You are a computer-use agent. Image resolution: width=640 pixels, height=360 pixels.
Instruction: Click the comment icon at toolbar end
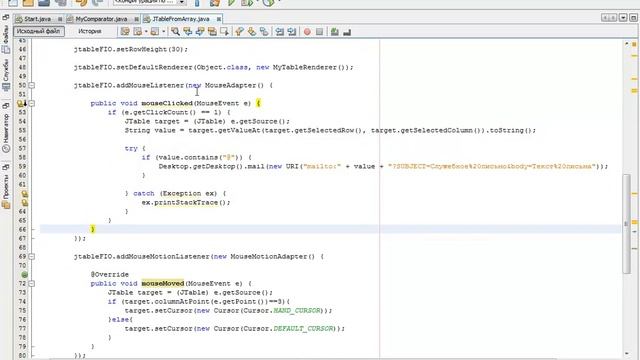[x=347, y=32]
